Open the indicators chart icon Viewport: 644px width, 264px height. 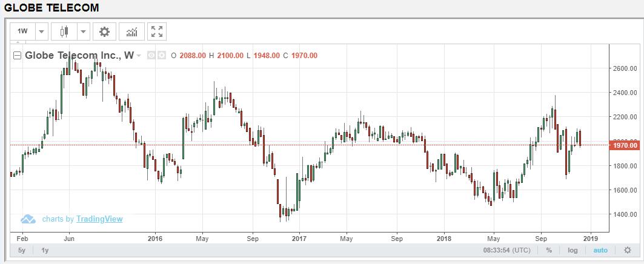[x=131, y=31]
